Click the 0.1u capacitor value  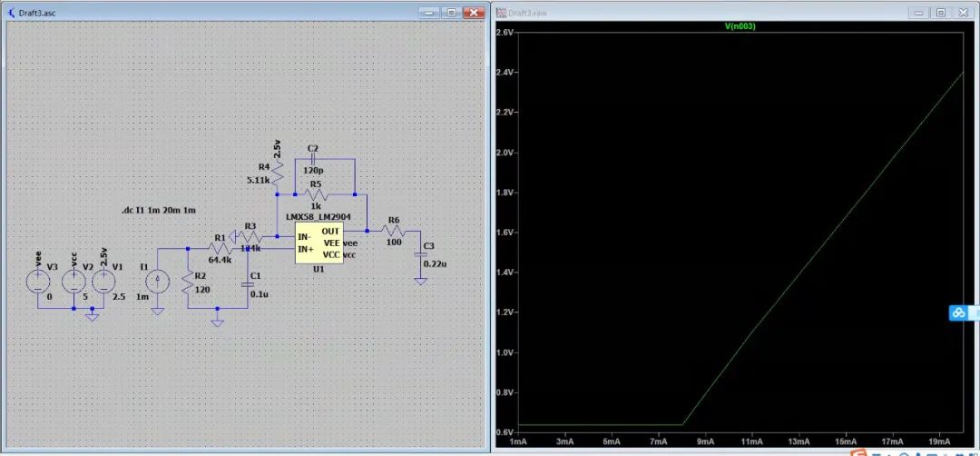pyautogui.click(x=259, y=294)
